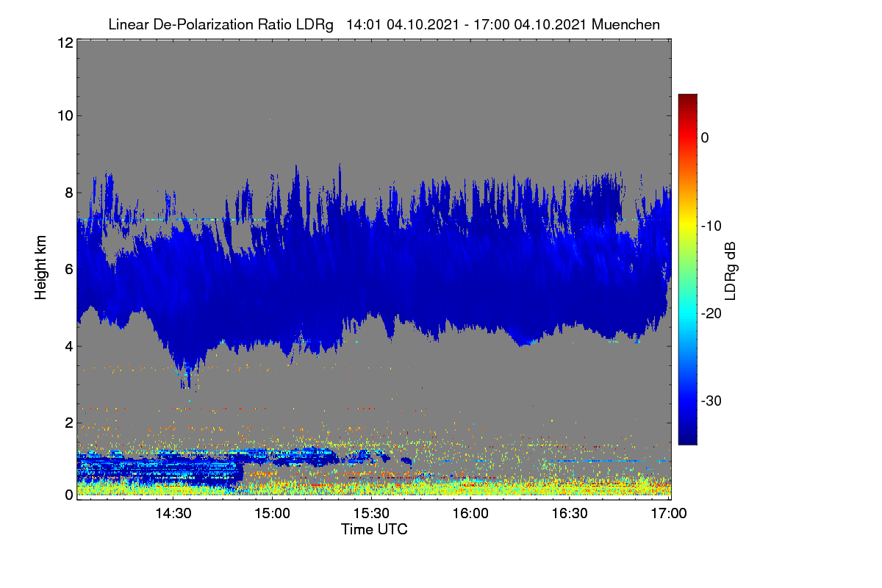Viewport: 882px width, 588px height.
Task: Click the 4 km height tick label
Action: tap(68, 346)
